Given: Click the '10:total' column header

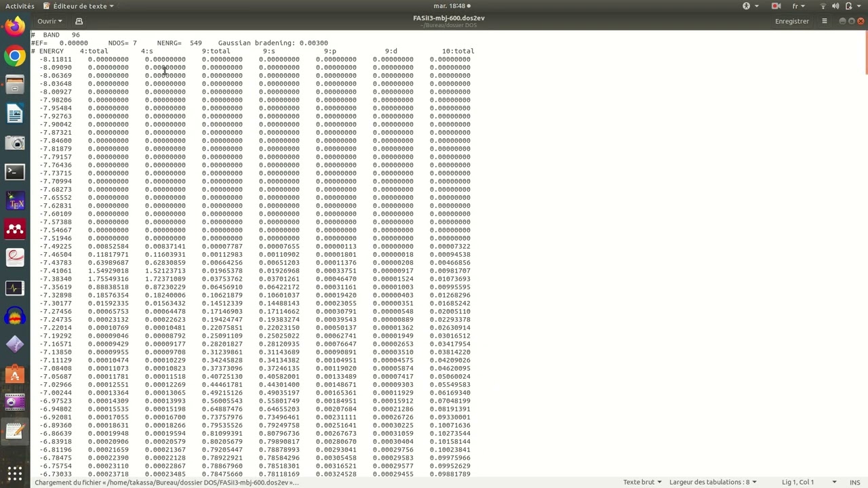Looking at the screenshot, I should point(458,51).
